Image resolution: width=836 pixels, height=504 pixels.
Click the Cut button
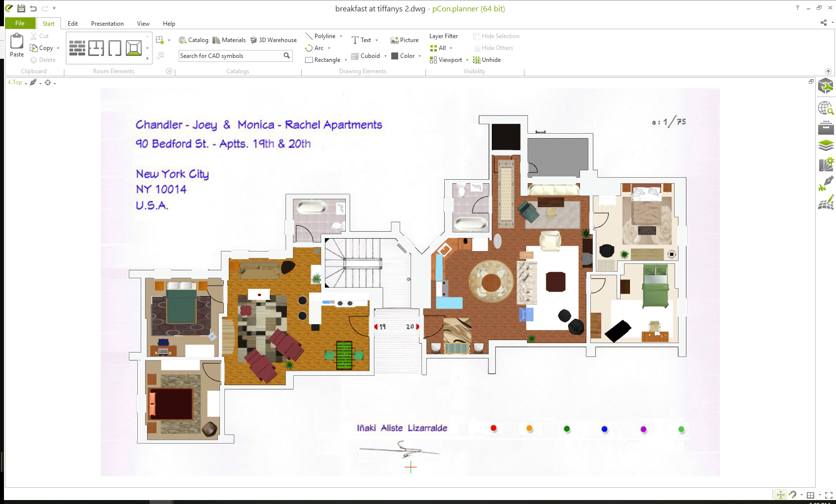pyautogui.click(x=40, y=36)
